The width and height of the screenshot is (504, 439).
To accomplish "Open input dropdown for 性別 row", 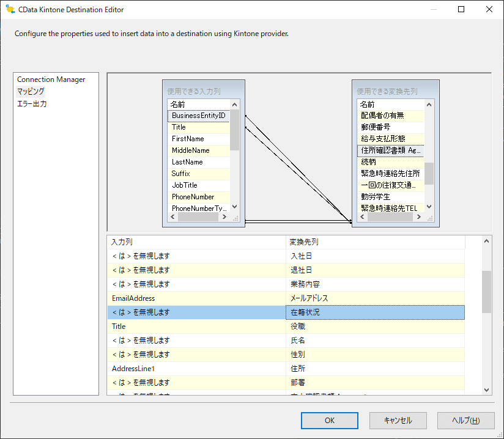I will (x=196, y=355).
